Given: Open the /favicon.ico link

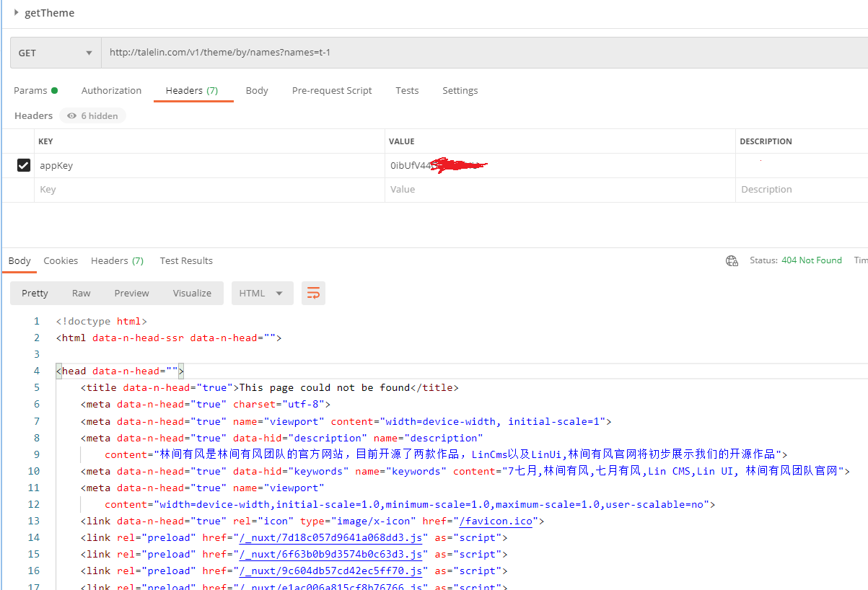Looking at the screenshot, I should (495, 521).
